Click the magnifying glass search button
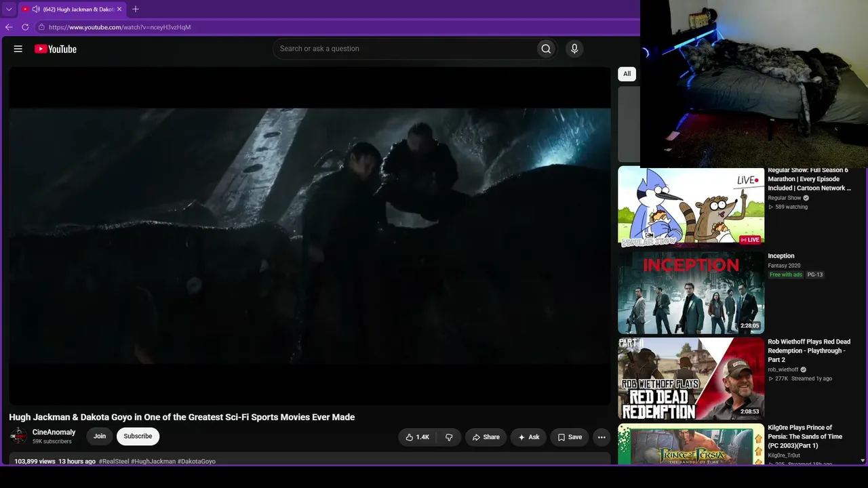Image resolution: width=868 pixels, height=488 pixels. point(546,49)
